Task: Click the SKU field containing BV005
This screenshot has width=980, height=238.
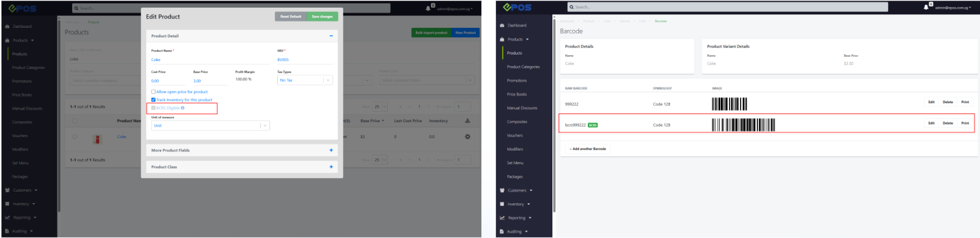Action: [x=305, y=59]
